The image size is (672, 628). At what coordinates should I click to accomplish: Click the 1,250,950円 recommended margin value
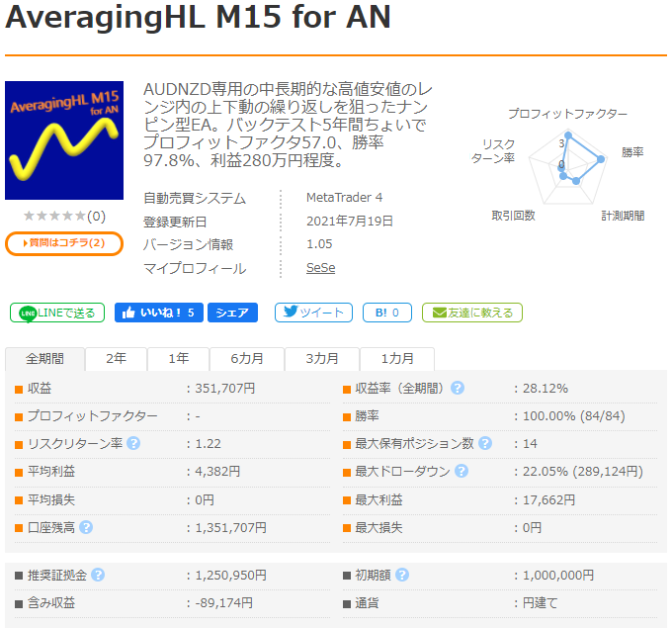tap(231, 576)
